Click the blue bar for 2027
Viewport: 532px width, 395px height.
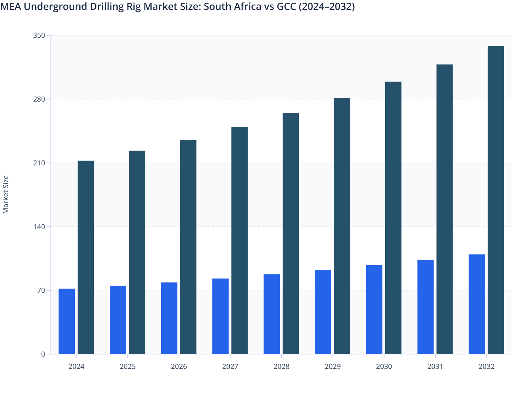pos(220,316)
